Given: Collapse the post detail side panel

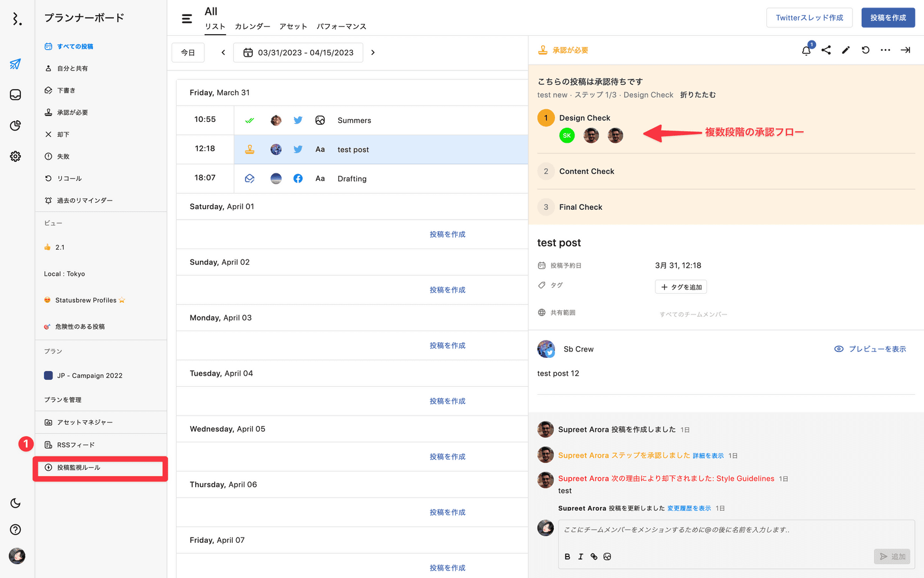Looking at the screenshot, I should tap(905, 50).
